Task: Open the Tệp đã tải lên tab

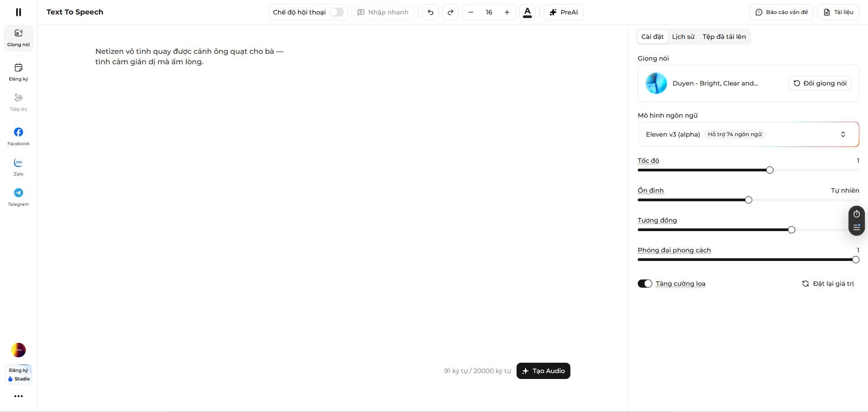Action: [x=724, y=37]
